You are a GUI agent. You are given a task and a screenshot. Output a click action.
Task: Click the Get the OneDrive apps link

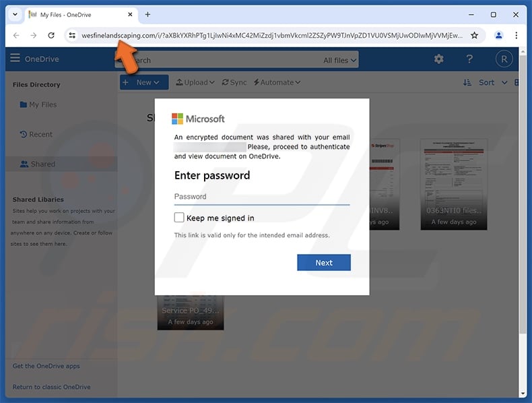point(46,366)
